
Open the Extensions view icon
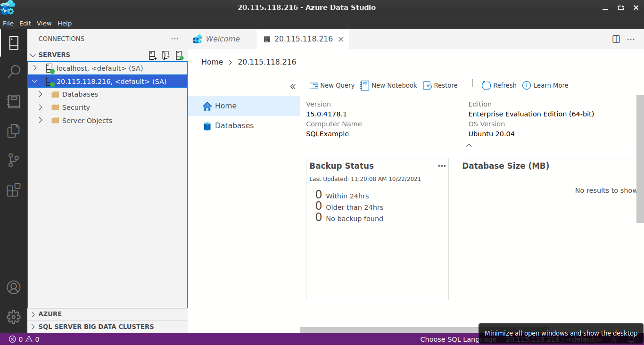pos(14,189)
